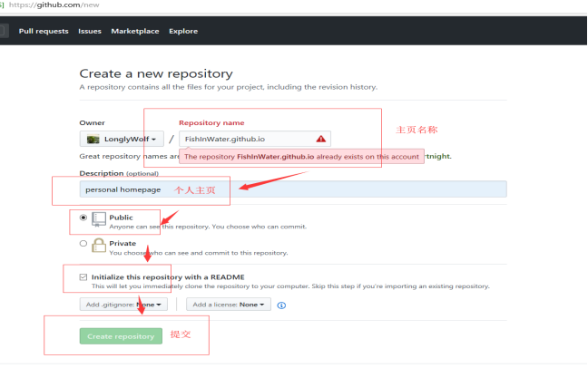
Task: Click the red warning triangle icon
Action: pyautogui.click(x=320, y=139)
